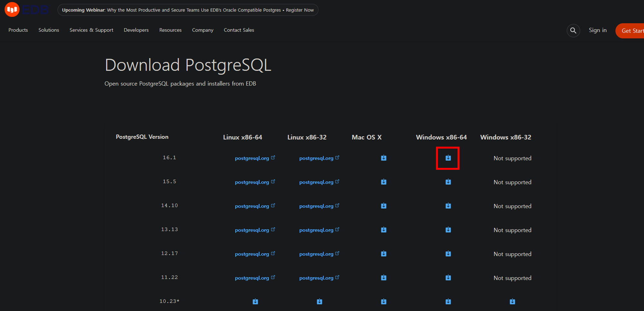Download PostgreSQL 14.10 for Windows x86-64
644x311 pixels.
[448, 206]
